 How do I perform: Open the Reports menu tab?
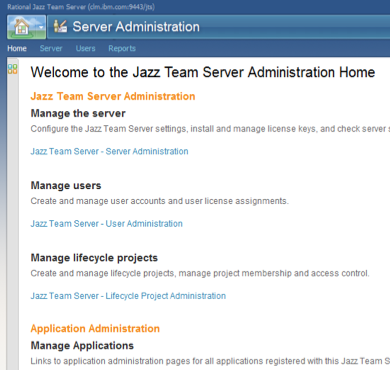[122, 48]
